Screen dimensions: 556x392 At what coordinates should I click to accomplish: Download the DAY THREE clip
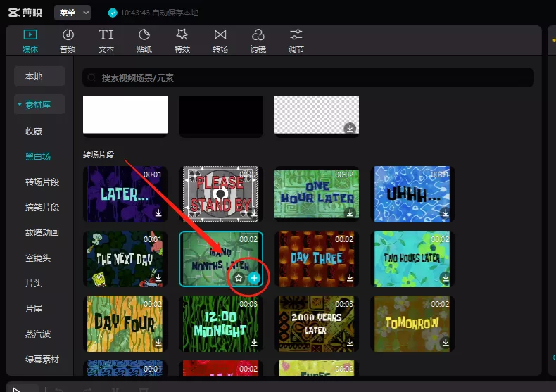(x=350, y=277)
